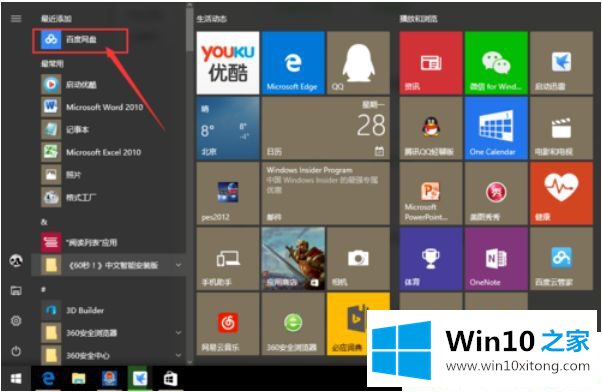Open Microsoft Word 2010 from app list
This screenshot has width=602, height=392.
108,107
